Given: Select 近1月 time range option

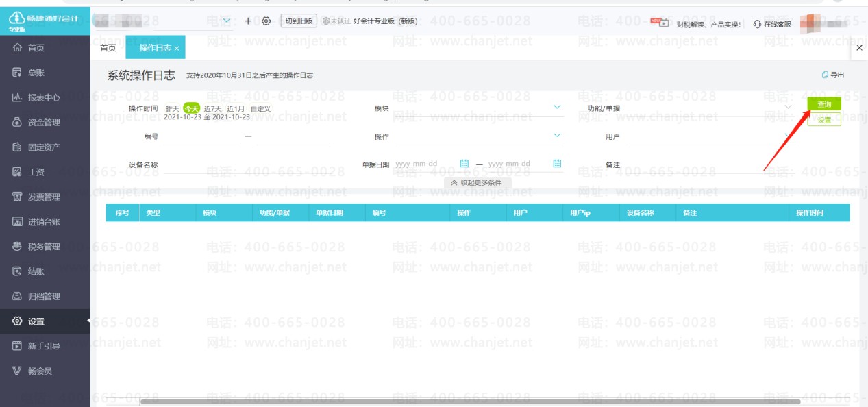Looking at the screenshot, I should tap(236, 108).
